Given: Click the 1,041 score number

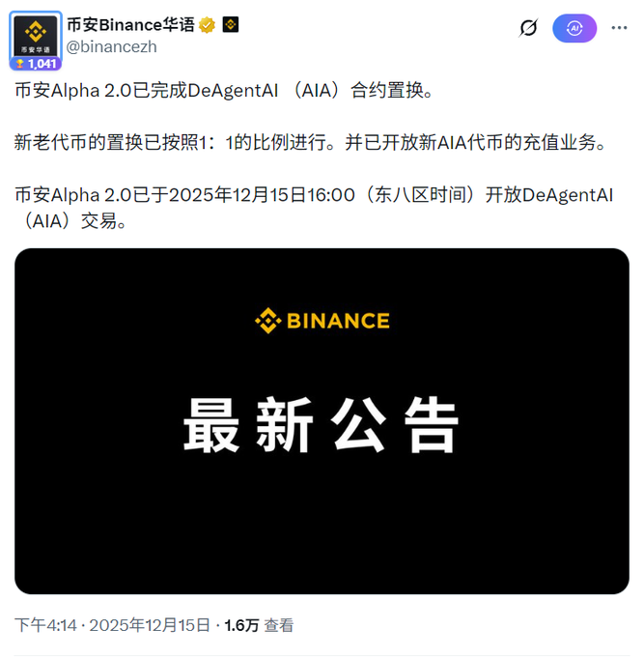Looking at the screenshot, I should point(42,64).
